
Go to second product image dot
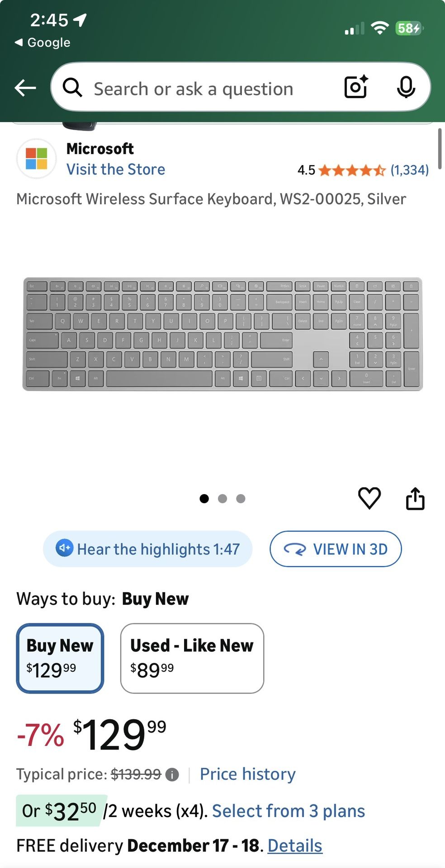[222, 499]
